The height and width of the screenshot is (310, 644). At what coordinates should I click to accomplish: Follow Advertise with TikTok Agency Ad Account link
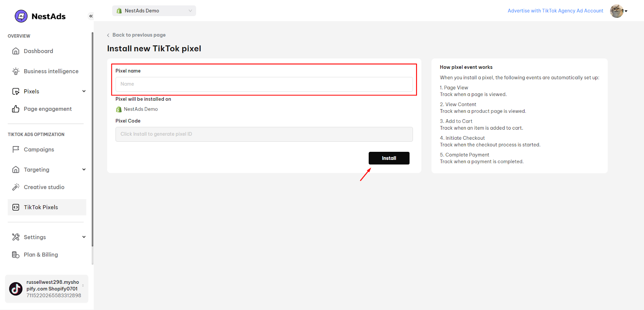click(x=555, y=11)
